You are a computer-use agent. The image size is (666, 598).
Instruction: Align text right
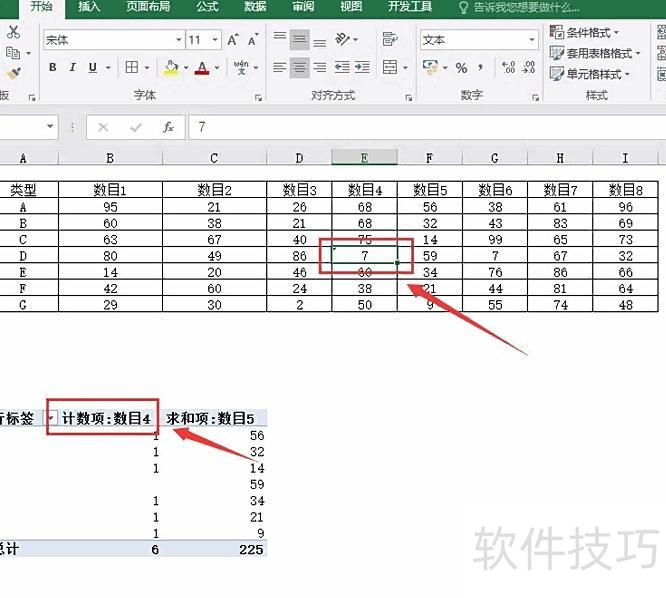(320, 67)
